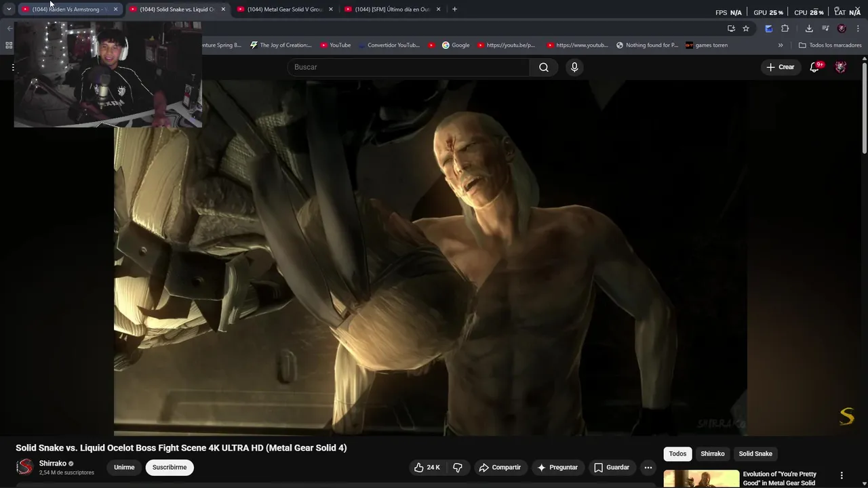Start voice search with the microphone icon
868x488 pixels.
574,67
